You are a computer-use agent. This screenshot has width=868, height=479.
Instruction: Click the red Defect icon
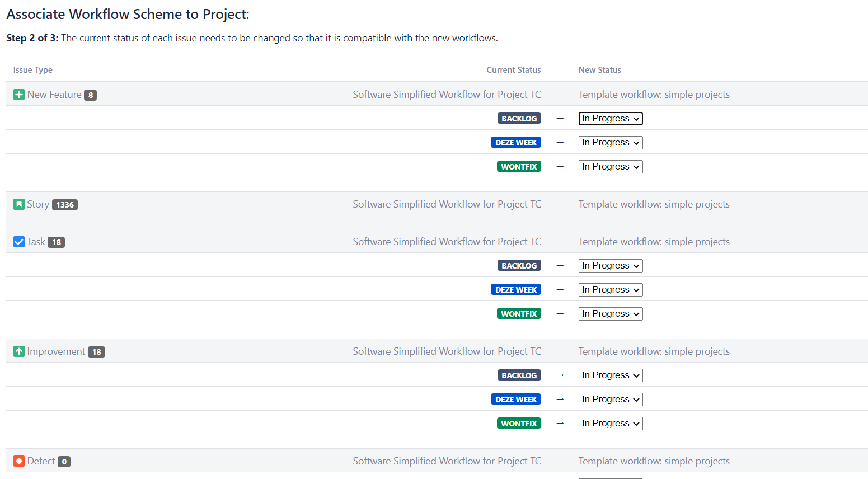click(x=19, y=461)
